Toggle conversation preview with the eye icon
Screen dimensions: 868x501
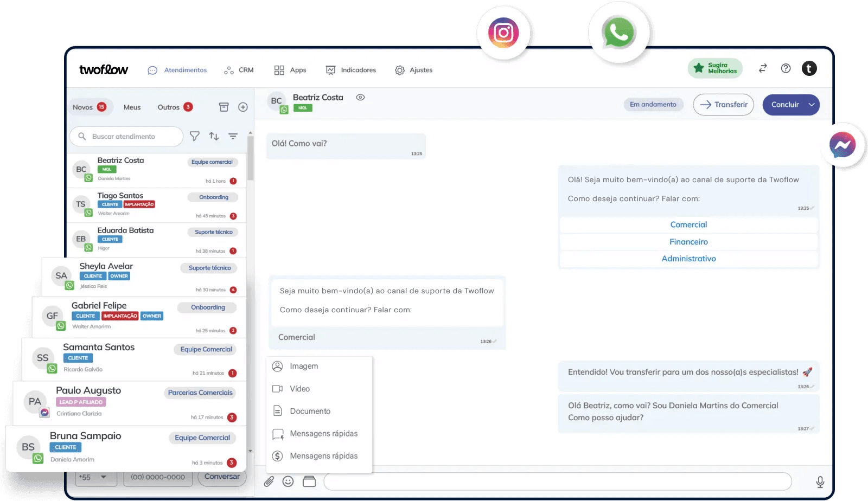(361, 97)
